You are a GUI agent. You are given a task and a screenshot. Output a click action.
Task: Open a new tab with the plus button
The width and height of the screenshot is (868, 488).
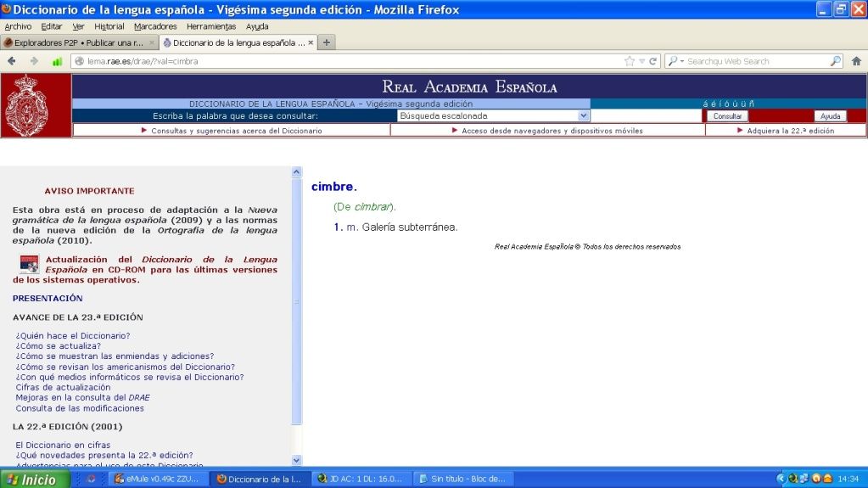tap(327, 42)
